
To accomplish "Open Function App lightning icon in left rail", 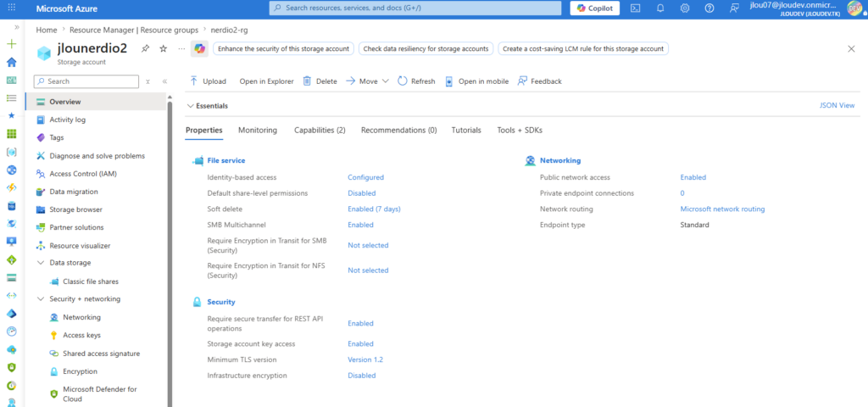I will pos(12,187).
